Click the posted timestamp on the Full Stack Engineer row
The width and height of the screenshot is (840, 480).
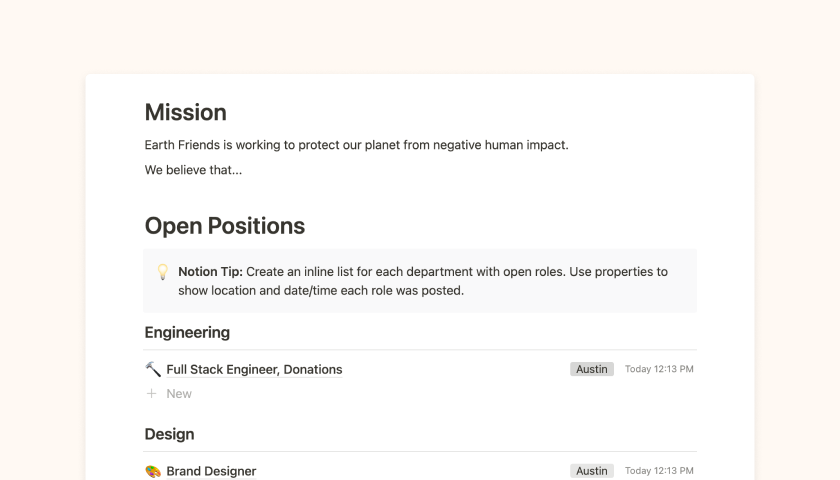659,369
